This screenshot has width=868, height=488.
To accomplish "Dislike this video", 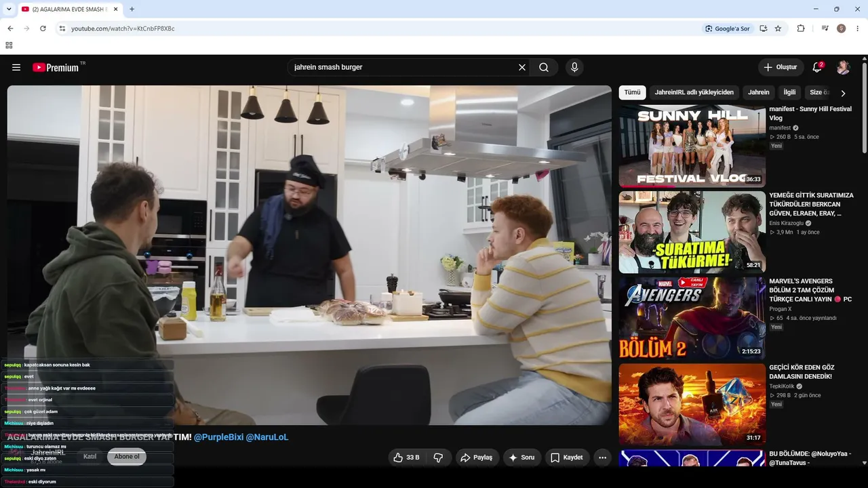I will point(438,457).
